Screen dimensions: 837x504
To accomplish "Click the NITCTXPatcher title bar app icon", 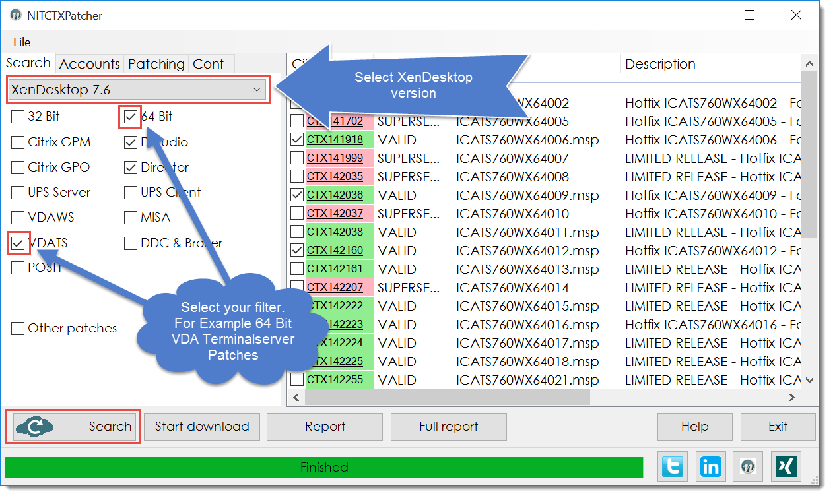I will [x=15, y=15].
